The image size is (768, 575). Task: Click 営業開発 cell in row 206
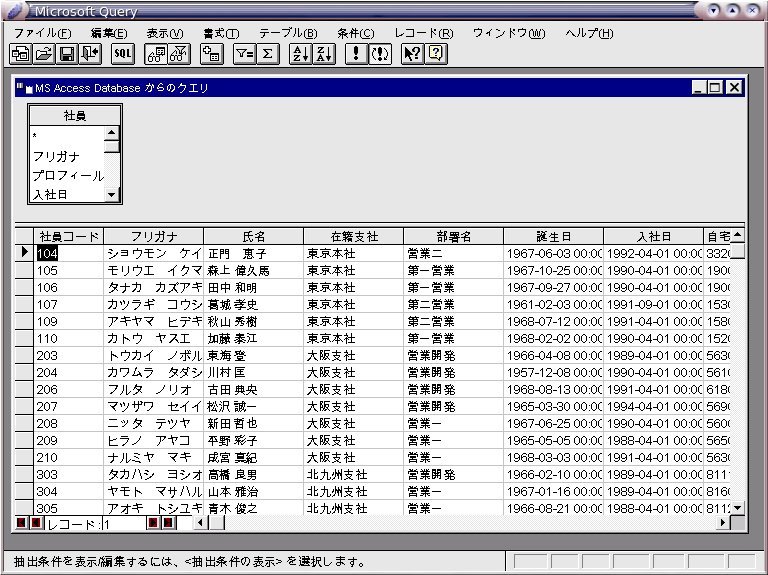coord(454,389)
